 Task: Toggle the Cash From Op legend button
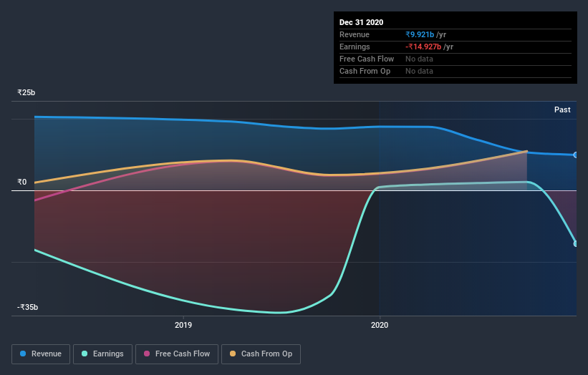(x=261, y=354)
